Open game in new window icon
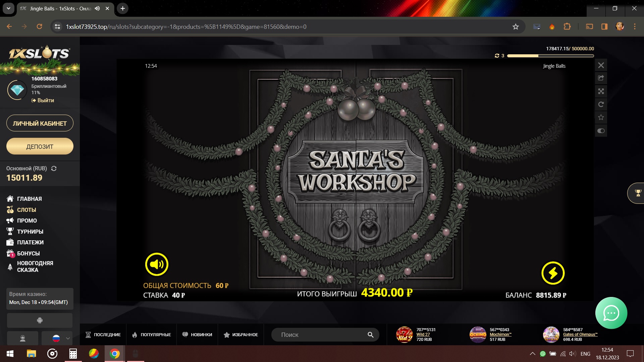This screenshot has height=362, width=644. [x=601, y=78]
